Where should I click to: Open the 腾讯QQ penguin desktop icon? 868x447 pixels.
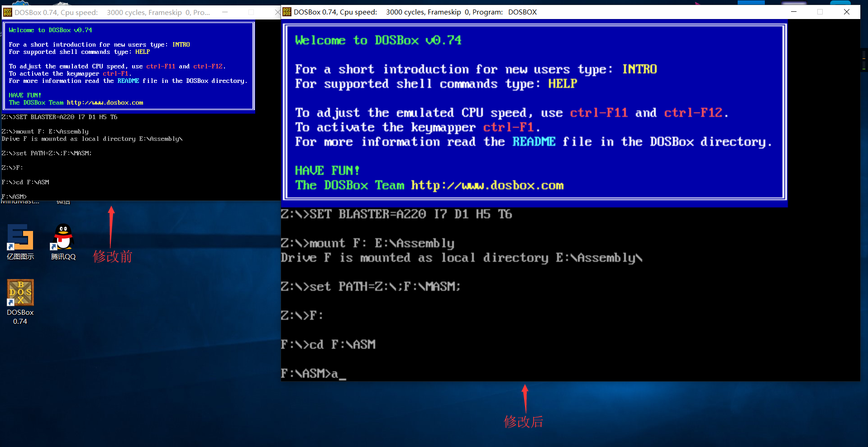[x=63, y=242]
